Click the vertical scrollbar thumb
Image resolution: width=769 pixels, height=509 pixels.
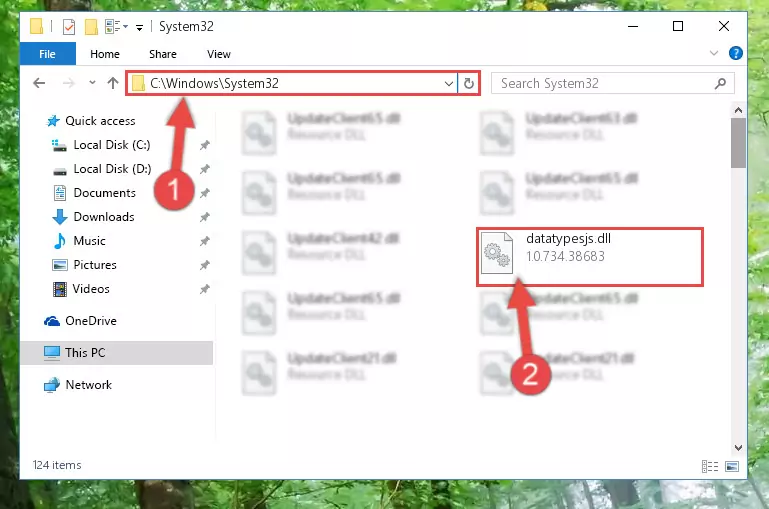coord(738,143)
